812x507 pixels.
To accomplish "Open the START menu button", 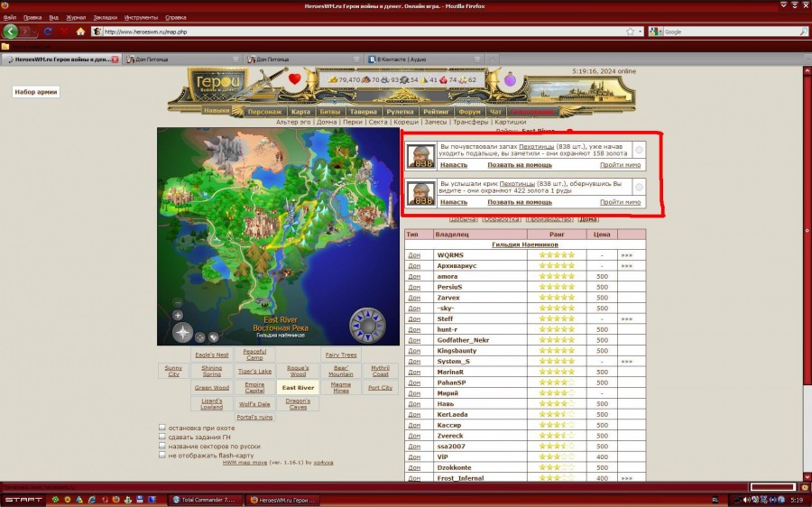I will (x=23, y=500).
